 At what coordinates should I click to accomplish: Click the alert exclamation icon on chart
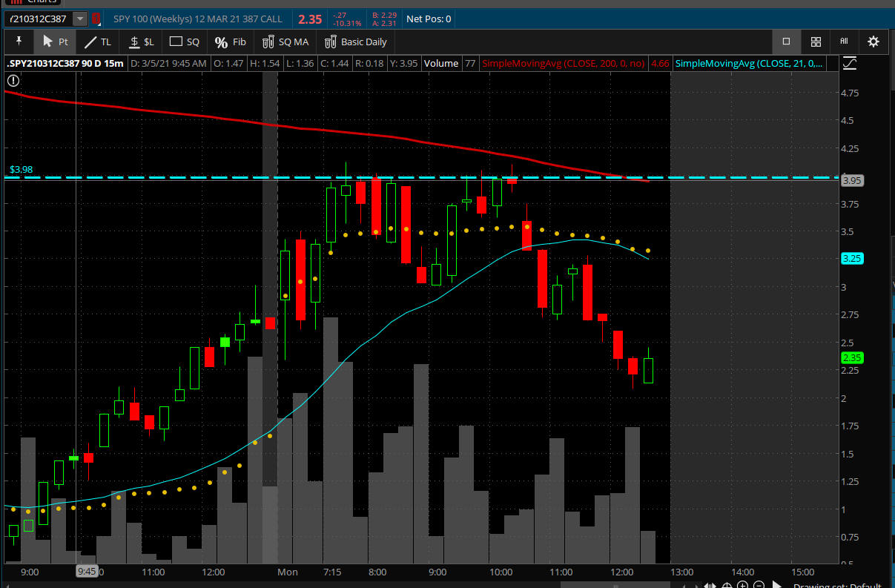coord(13,81)
